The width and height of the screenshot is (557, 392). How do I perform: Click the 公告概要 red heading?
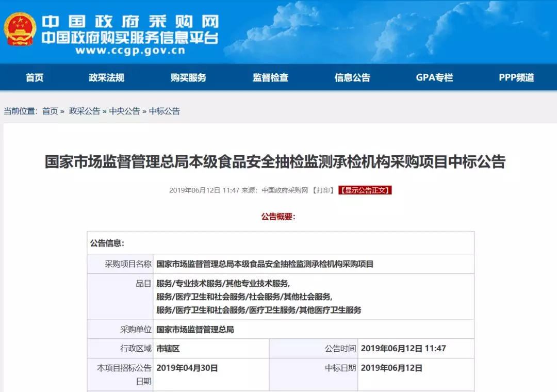point(278,217)
